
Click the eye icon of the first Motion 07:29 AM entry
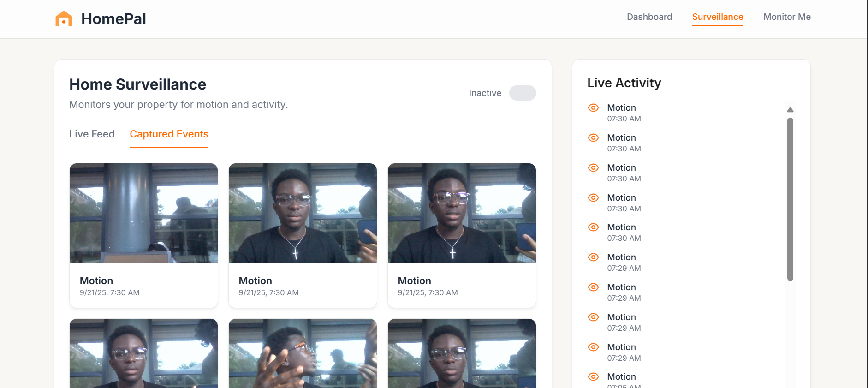coord(593,257)
